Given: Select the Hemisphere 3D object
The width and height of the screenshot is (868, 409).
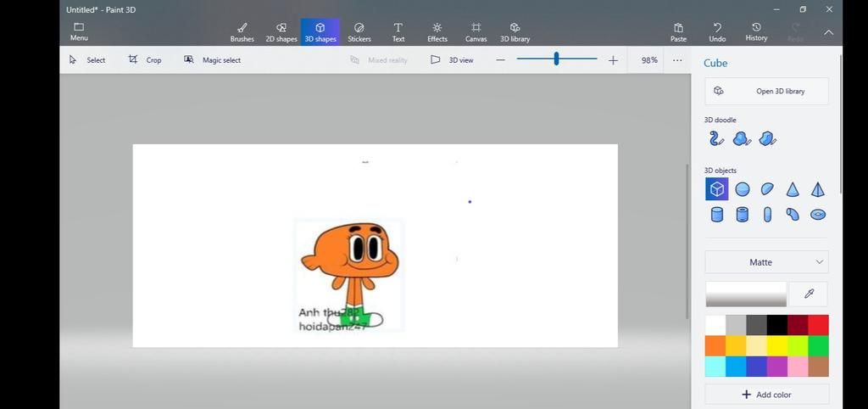Looking at the screenshot, I should pos(767,189).
